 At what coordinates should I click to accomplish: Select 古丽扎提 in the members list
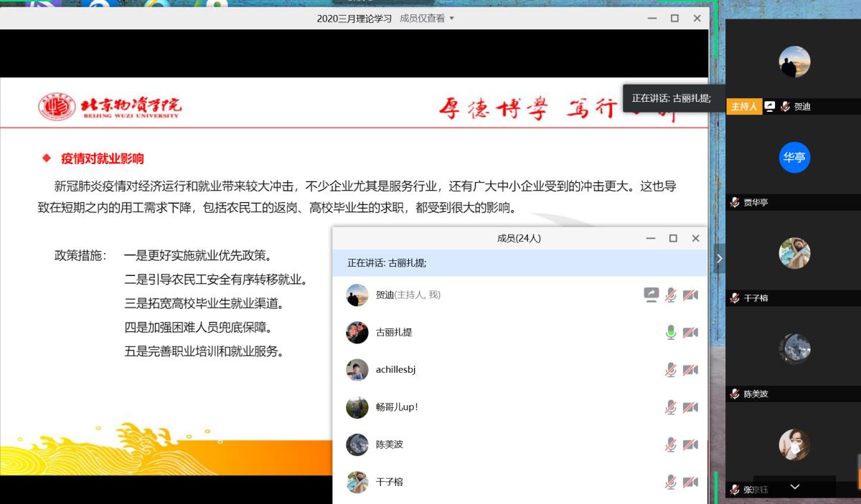pyautogui.click(x=394, y=332)
